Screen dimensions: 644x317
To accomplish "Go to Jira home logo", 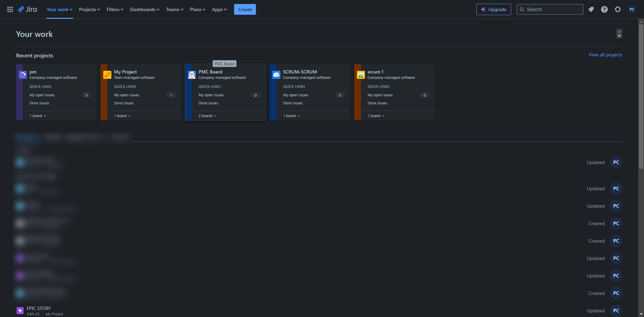I will [x=27, y=9].
